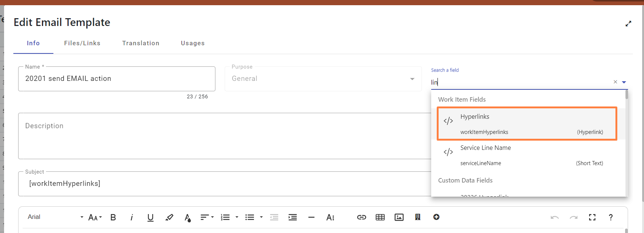Image resolution: width=644 pixels, height=233 pixels.
Task: Choose Service Line Name field option
Action: (527, 155)
